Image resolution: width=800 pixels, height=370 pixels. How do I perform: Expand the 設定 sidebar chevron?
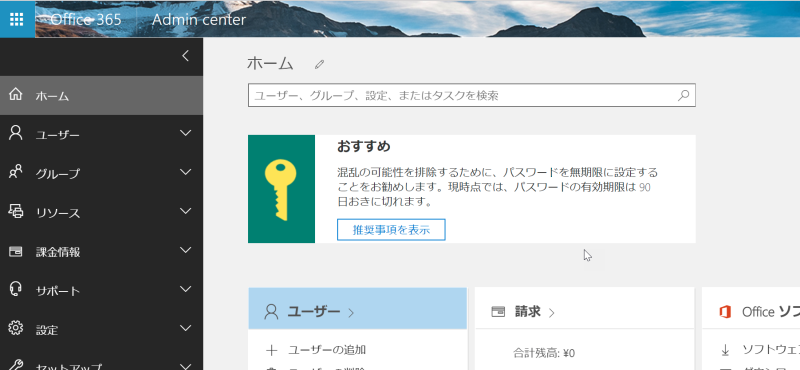click(186, 328)
